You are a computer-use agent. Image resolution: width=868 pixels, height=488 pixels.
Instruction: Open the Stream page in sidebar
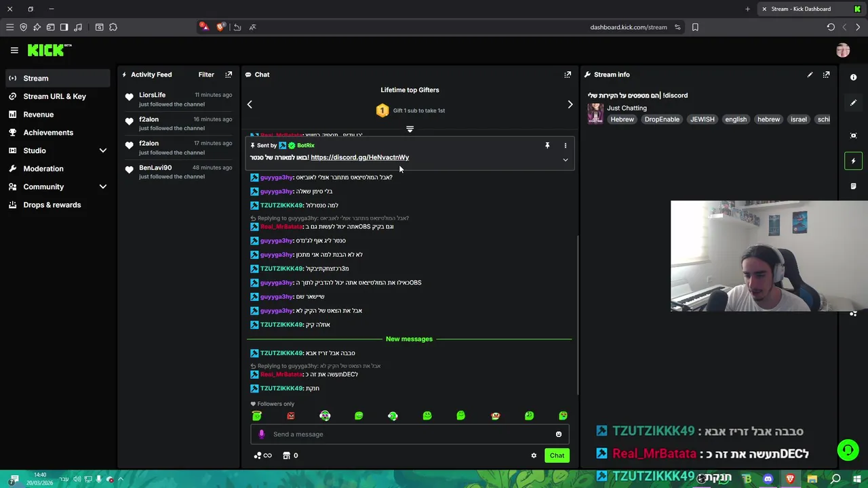pyautogui.click(x=58, y=78)
